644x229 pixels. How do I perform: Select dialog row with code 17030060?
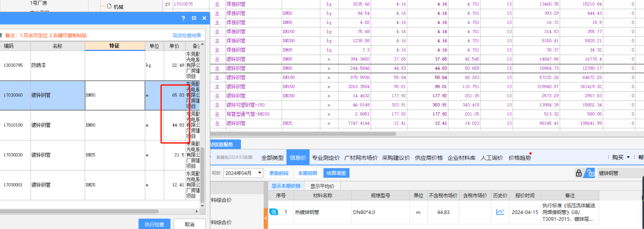[x=100, y=95]
